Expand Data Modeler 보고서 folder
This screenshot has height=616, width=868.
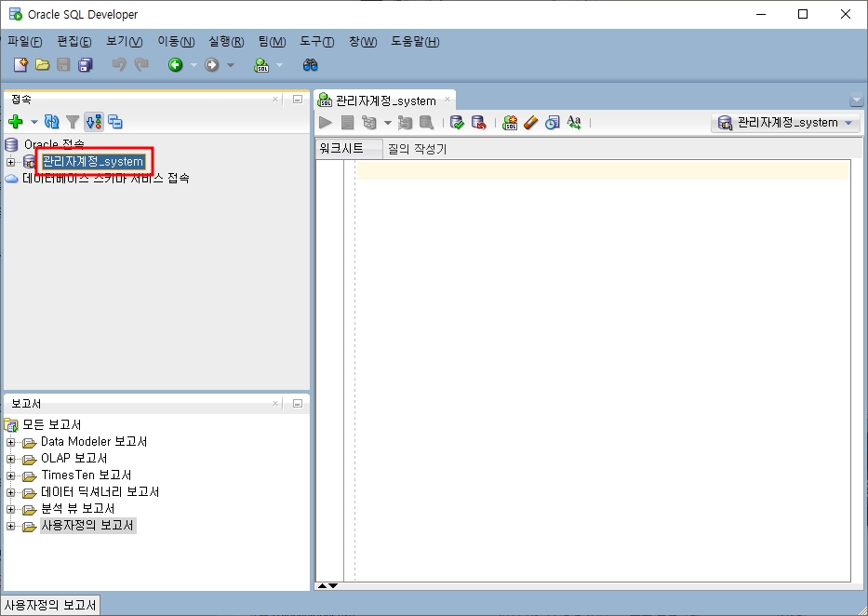tap(10, 442)
